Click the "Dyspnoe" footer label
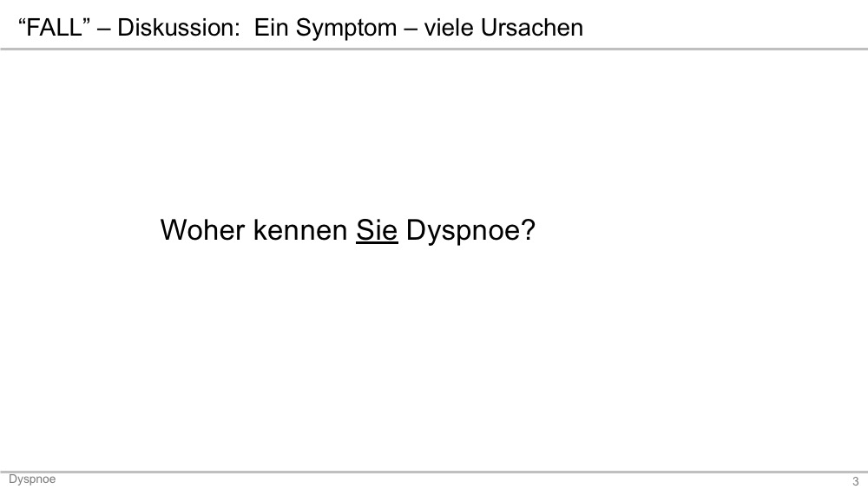Image resolution: width=868 pixels, height=489 pixels. coord(32,479)
